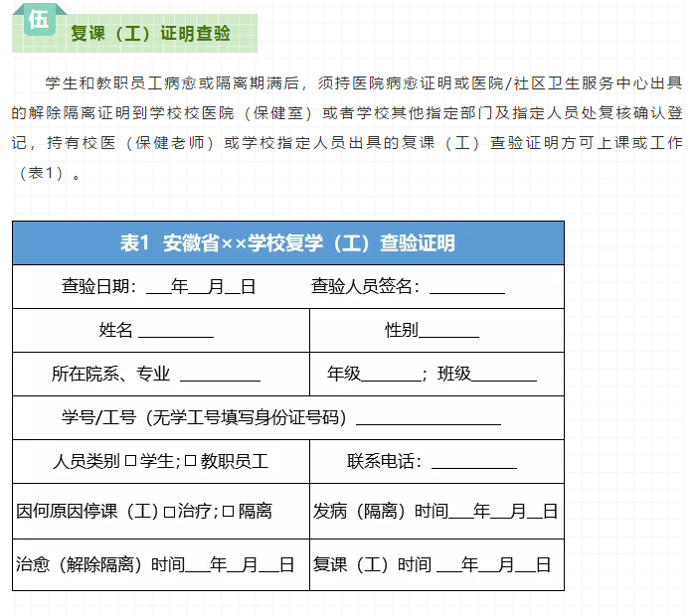The width and height of the screenshot is (694, 616).
Task: Click the paragraph line beginning 学生和教职员工病愈
Action: (x=364, y=83)
